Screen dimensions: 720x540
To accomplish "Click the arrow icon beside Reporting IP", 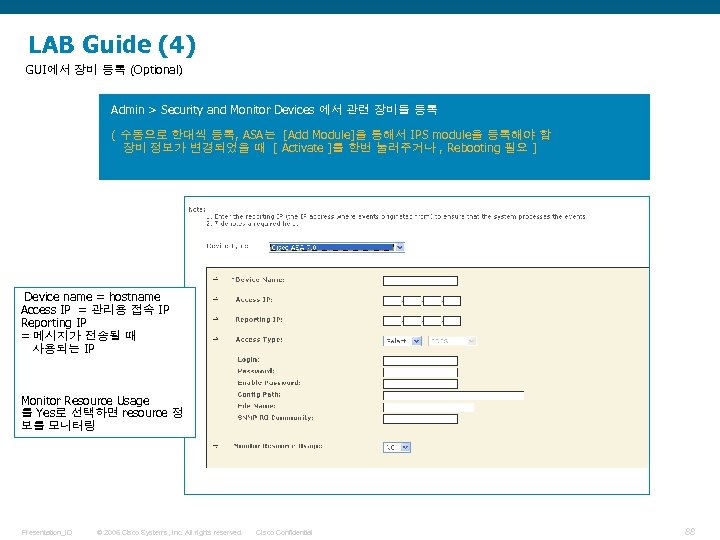I will point(216,319).
